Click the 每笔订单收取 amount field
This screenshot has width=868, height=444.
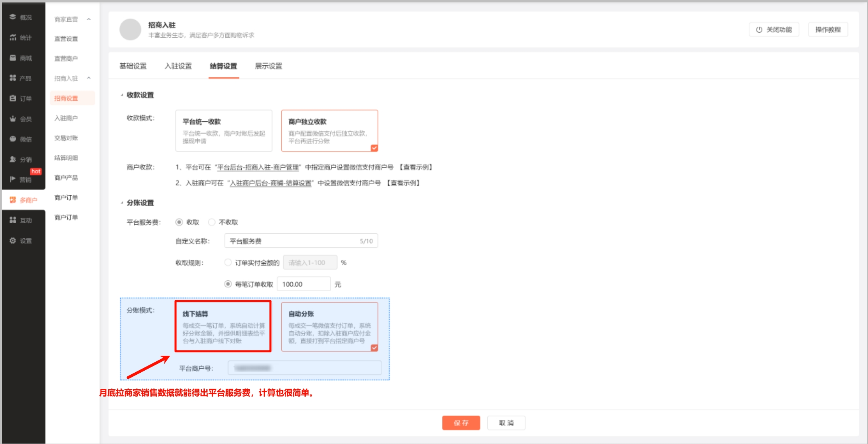click(304, 284)
